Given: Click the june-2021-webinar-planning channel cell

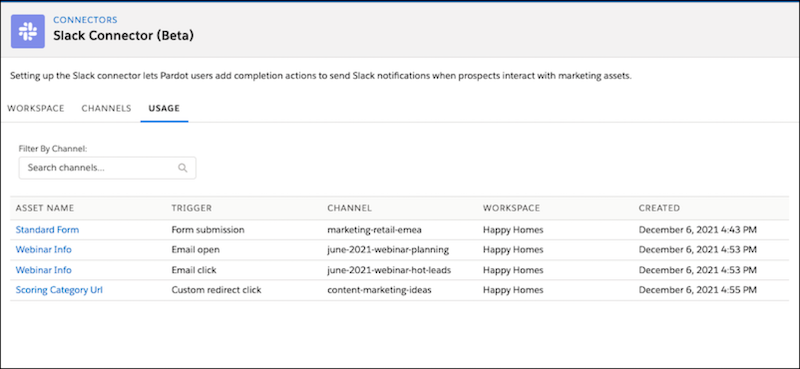Looking at the screenshot, I should click(x=388, y=250).
